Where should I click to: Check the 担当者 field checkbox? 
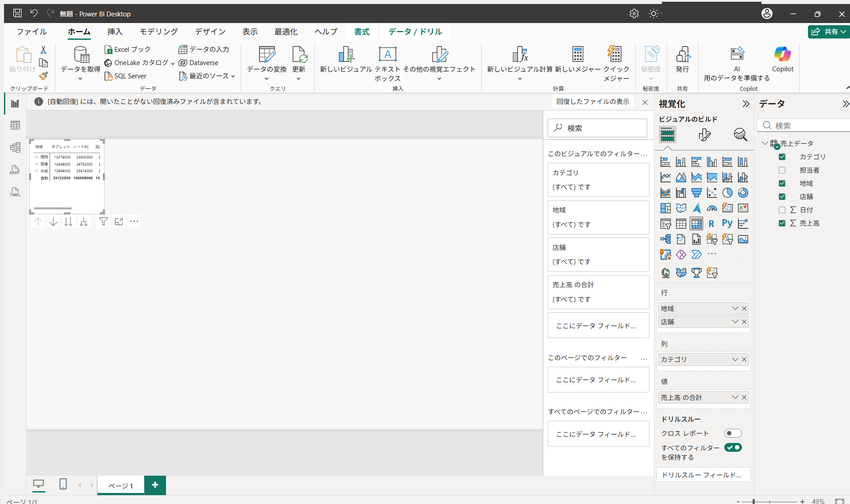[782, 170]
